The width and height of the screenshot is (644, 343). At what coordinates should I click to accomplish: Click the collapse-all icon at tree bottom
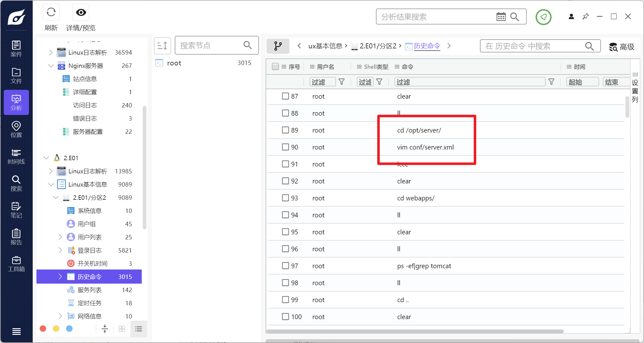(x=105, y=329)
